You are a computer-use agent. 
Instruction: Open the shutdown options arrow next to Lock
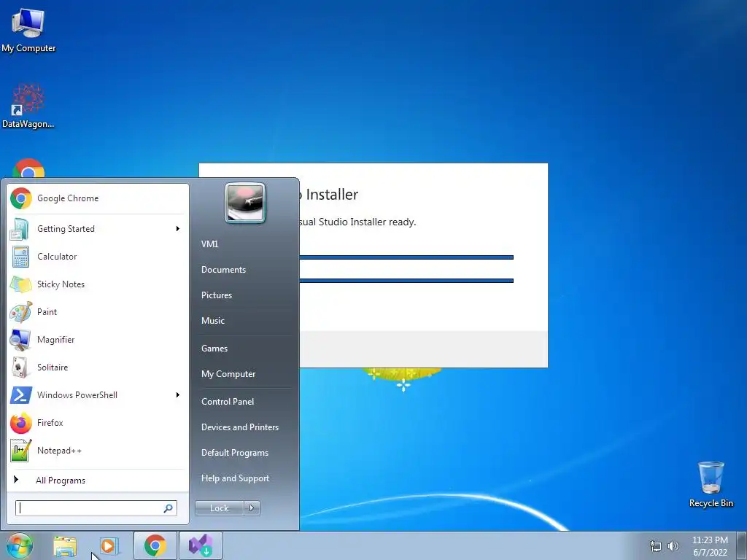pyautogui.click(x=252, y=508)
